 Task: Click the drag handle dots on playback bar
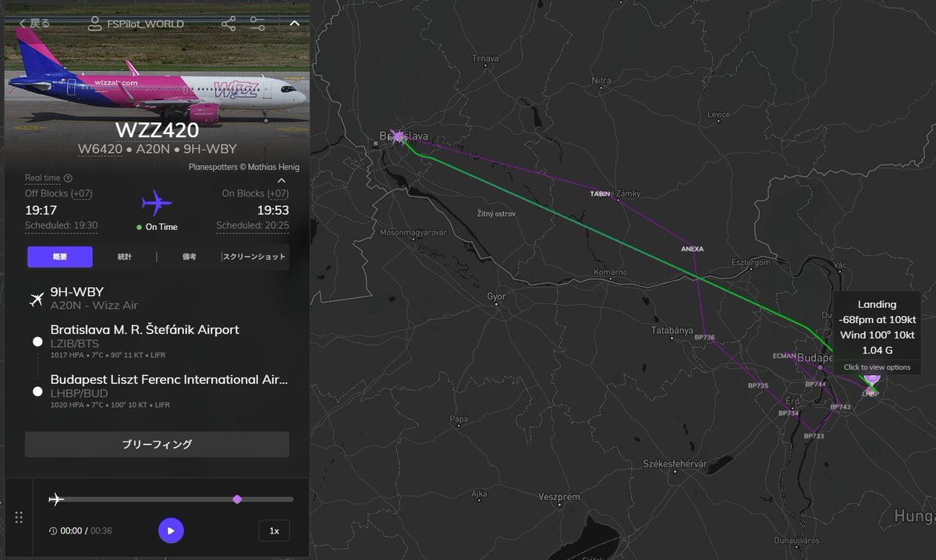(x=19, y=517)
